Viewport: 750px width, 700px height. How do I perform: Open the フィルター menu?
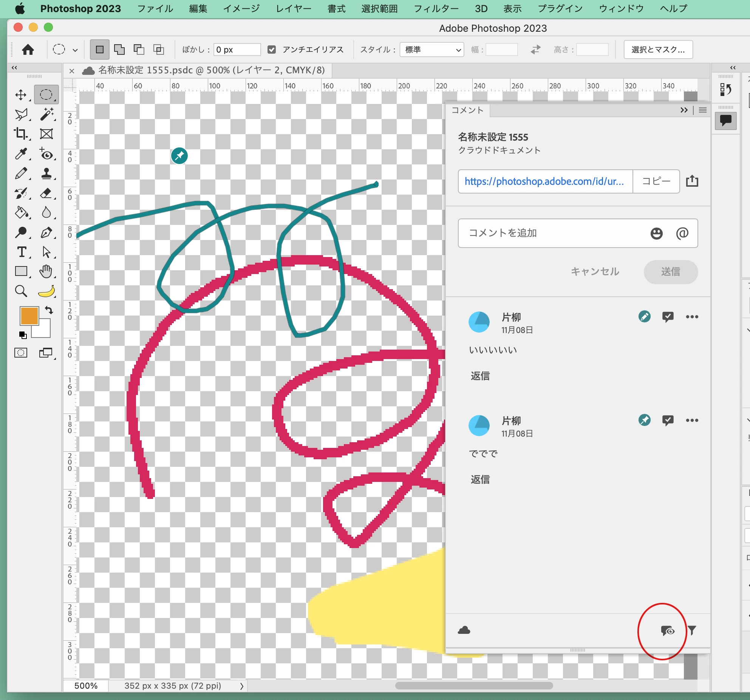(436, 8)
